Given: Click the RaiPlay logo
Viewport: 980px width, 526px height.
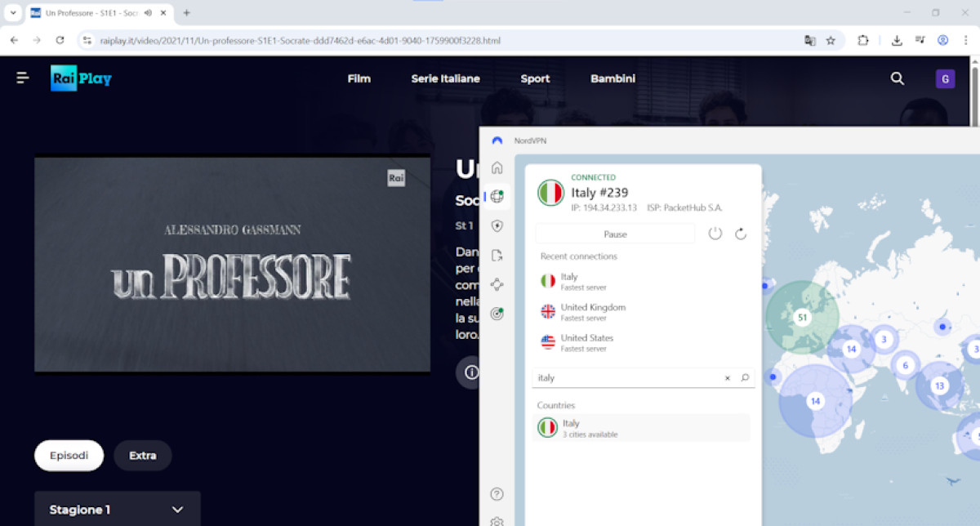Looking at the screenshot, I should click(x=81, y=78).
